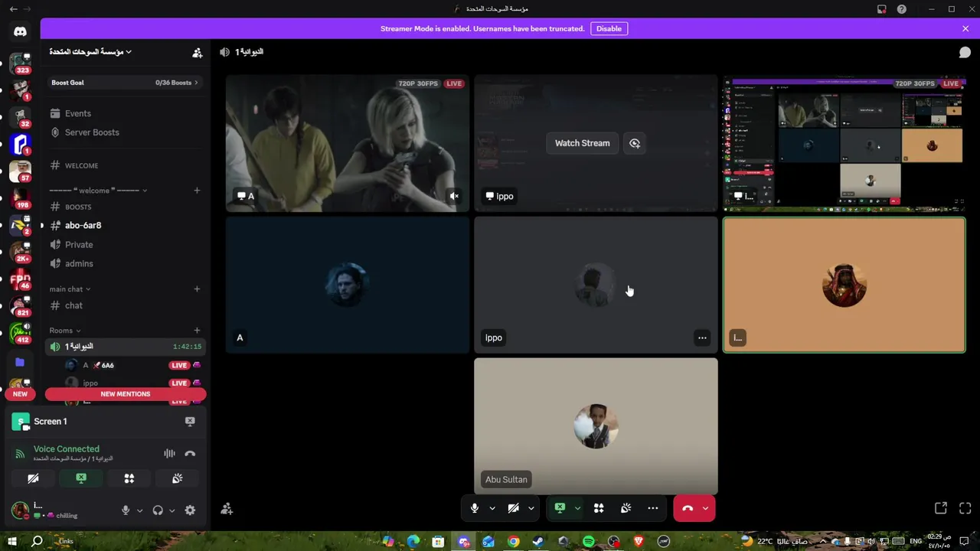This screenshot has width=980, height=551.
Task: Disconnect from voice in the Voice Connected panel
Action: (x=190, y=453)
